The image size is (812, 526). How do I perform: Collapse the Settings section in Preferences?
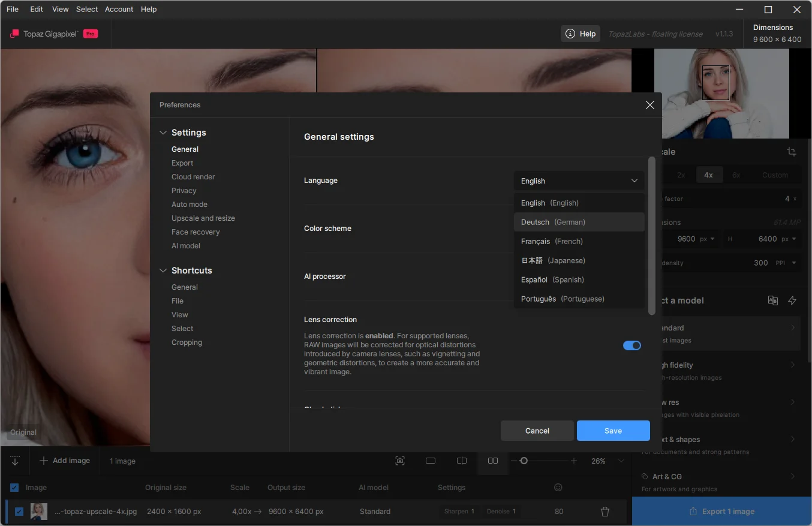coord(163,133)
